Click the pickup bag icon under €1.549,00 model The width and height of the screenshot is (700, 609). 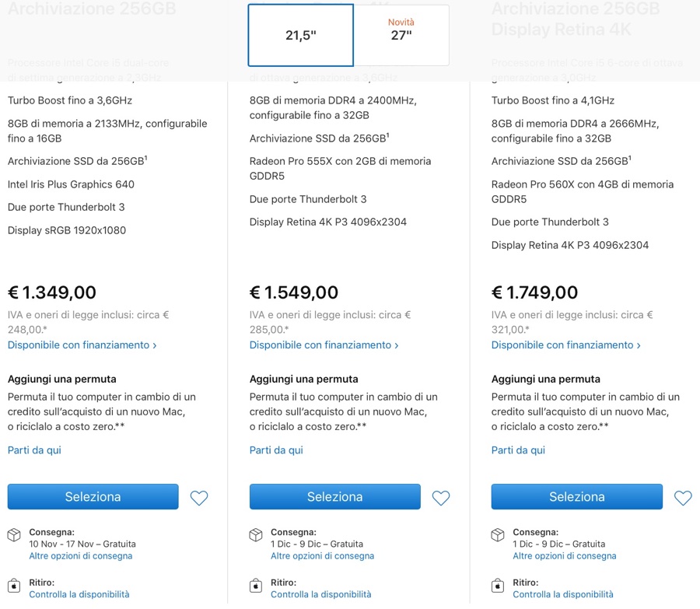coord(256,585)
